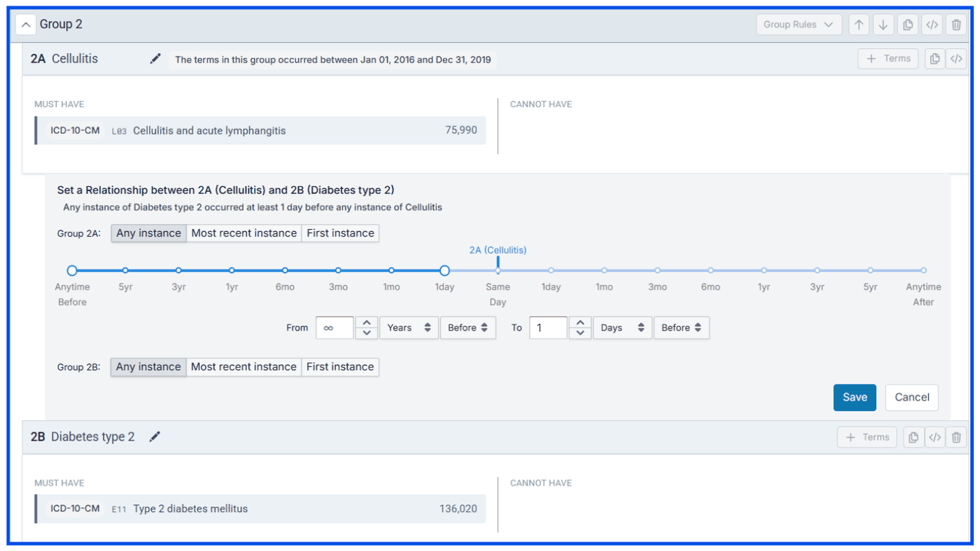
Task: Select the L03 Cellulitis and acute lymphangitis term
Action: pyautogui.click(x=260, y=130)
